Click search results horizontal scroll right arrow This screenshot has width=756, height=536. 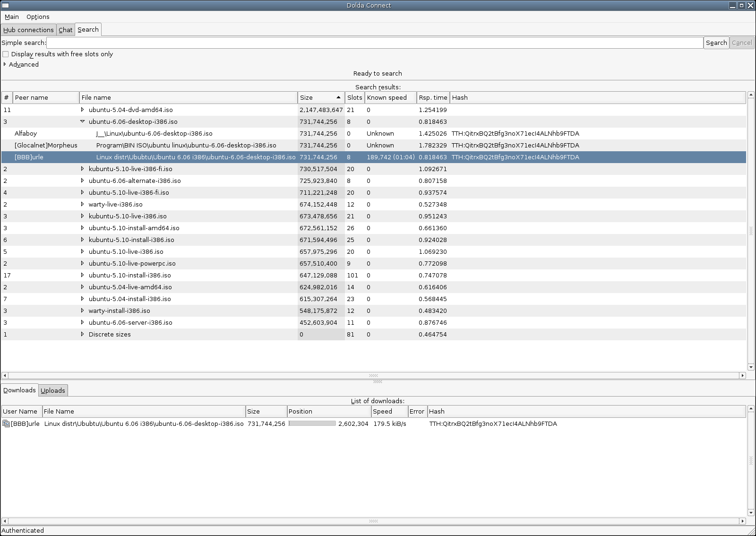pyautogui.click(x=743, y=375)
